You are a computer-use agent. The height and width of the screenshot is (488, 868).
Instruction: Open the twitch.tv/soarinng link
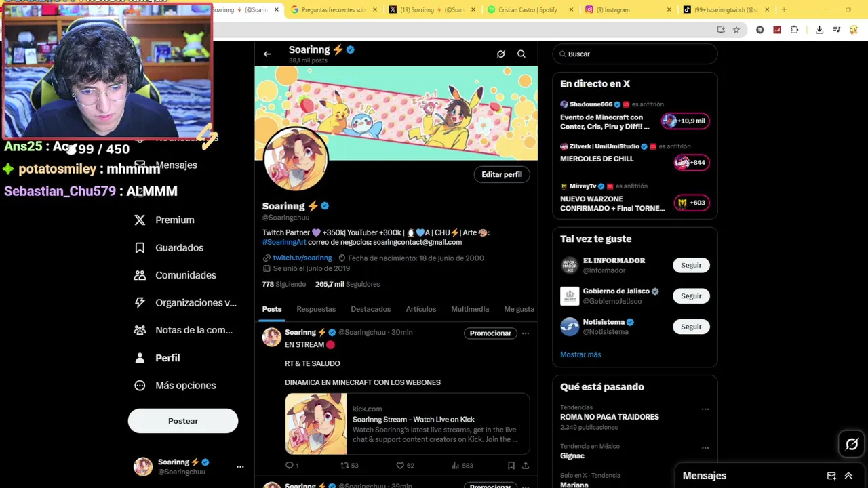(302, 258)
